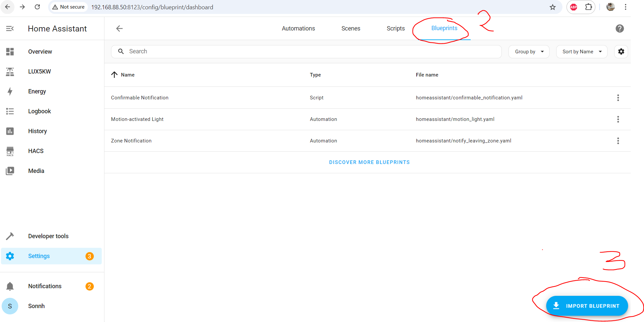Click the browser forward button
This screenshot has height=322, width=644.
tap(22, 7)
